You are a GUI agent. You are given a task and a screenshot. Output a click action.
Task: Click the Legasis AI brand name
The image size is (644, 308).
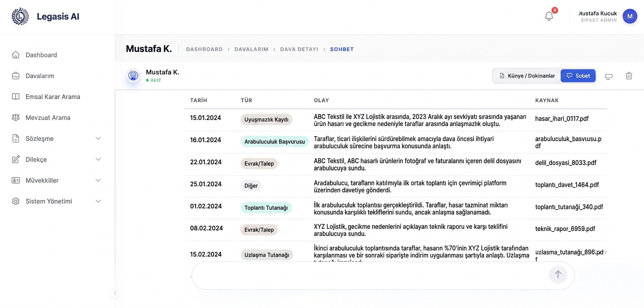coord(58,16)
